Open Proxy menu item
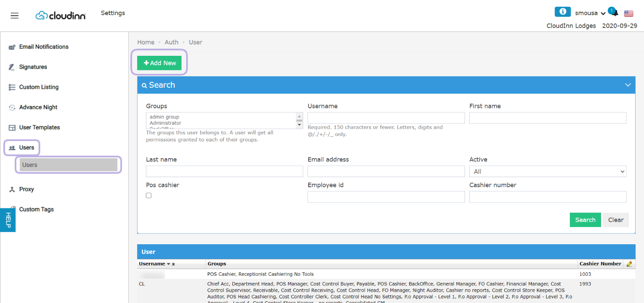This screenshot has width=644, height=303. pyautogui.click(x=26, y=189)
